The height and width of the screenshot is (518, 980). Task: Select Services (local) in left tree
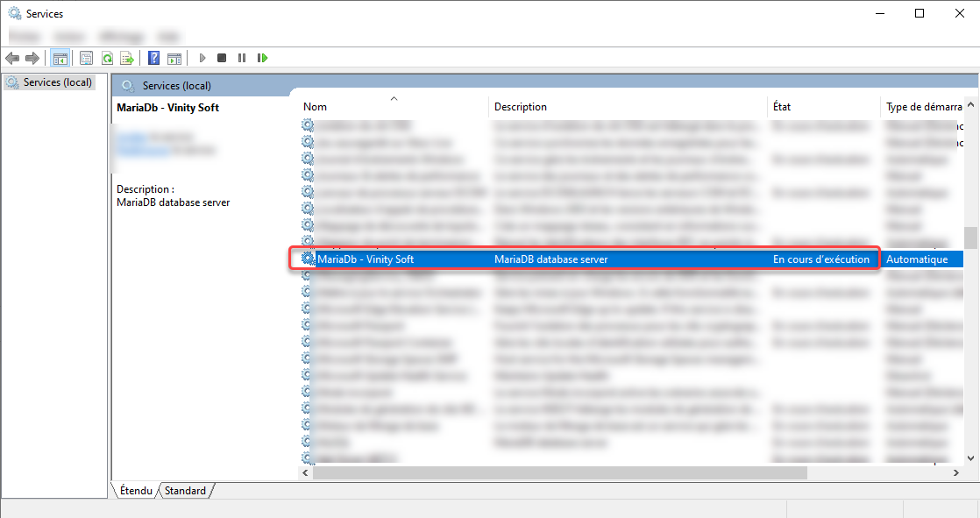(57, 82)
